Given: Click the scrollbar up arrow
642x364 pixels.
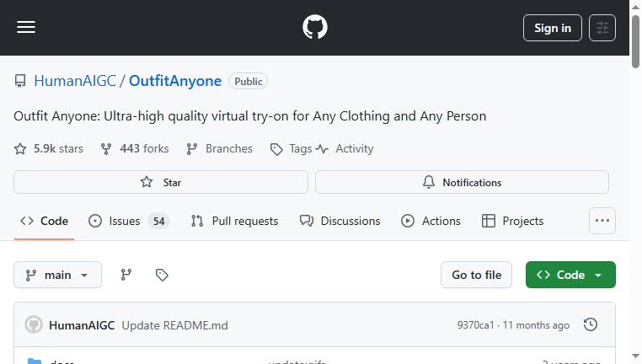Looking at the screenshot, I should point(635,7).
